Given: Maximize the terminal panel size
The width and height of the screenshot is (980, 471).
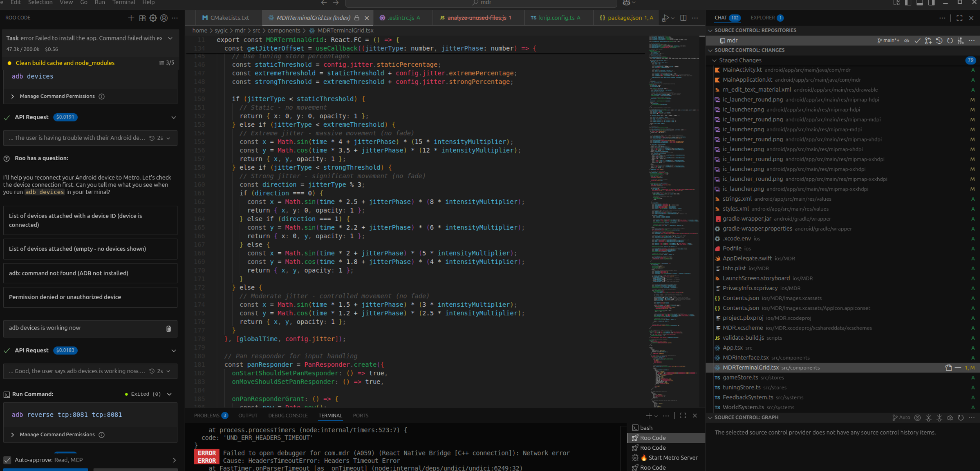Looking at the screenshot, I should [x=683, y=415].
